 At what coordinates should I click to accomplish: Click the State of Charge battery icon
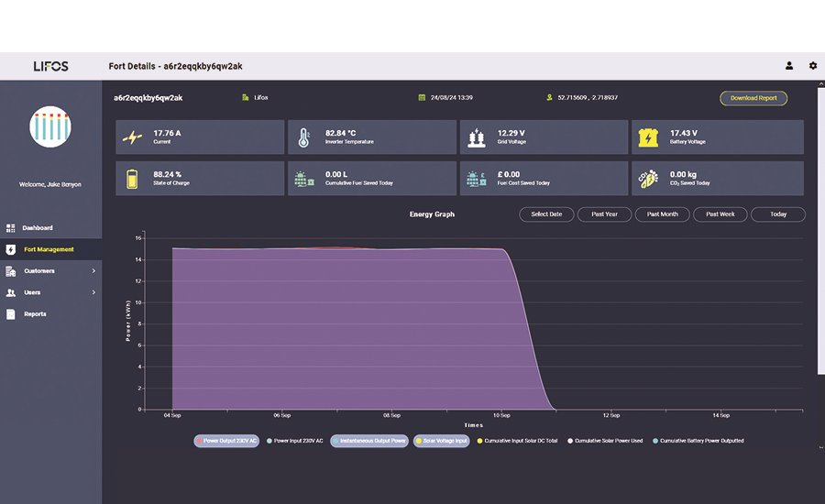(132, 179)
